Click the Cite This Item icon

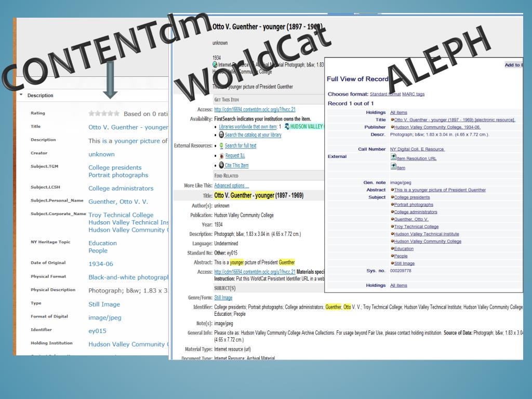pyautogui.click(x=221, y=165)
